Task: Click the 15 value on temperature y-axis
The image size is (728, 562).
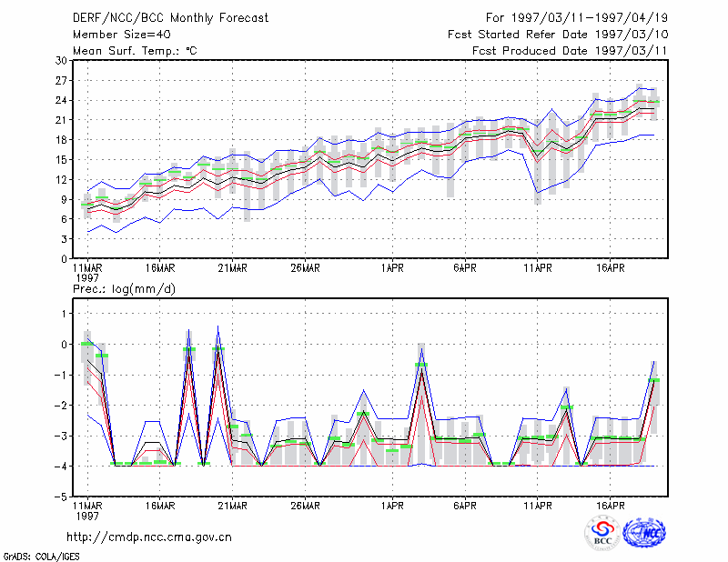Action: pos(61,160)
